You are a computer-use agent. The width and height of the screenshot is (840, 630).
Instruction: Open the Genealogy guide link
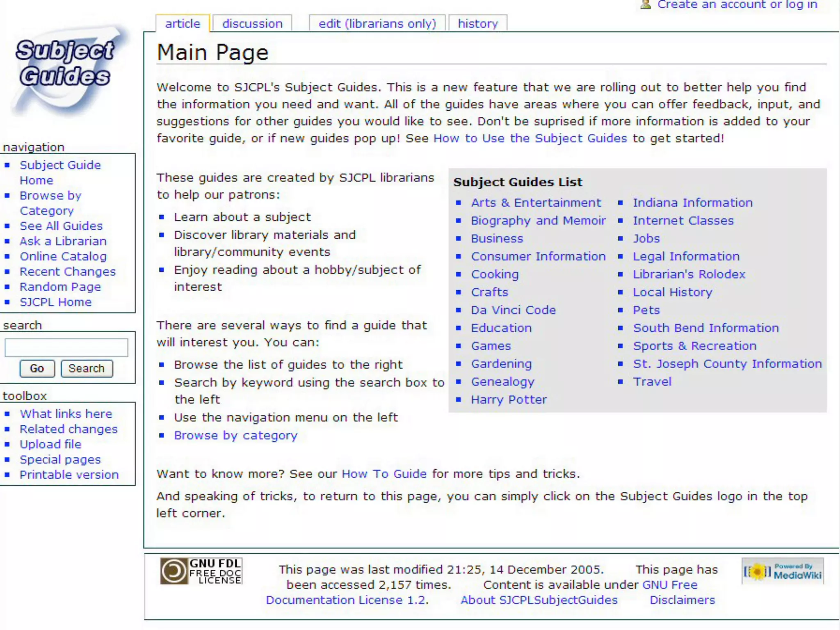click(x=502, y=382)
